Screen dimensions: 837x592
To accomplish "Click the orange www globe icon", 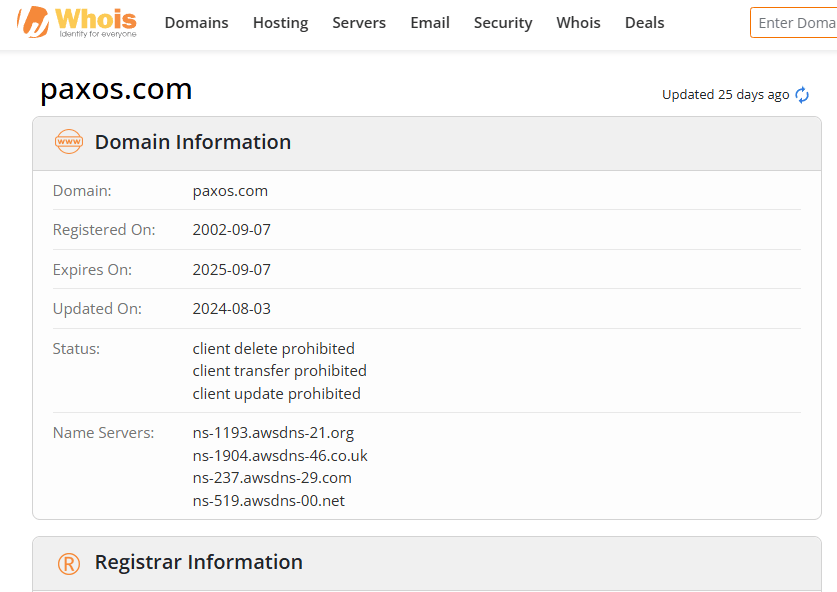I will pos(69,141).
